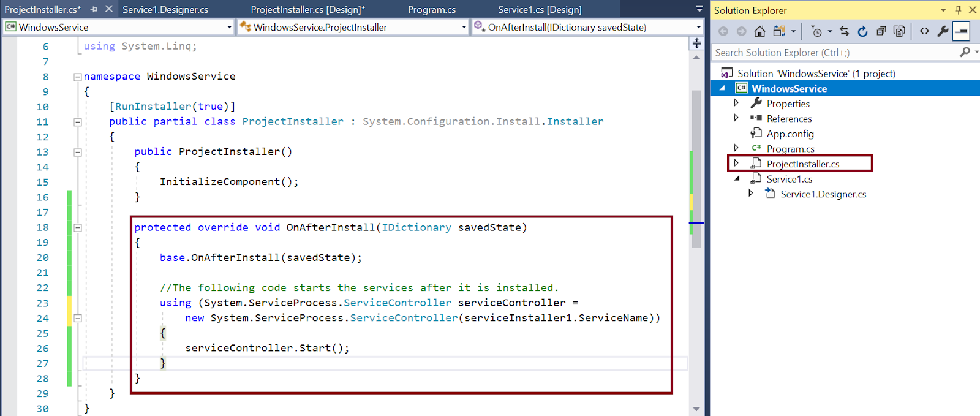Select the ProjectInstaller.cs* code tab
980x416 pixels.
click(43, 9)
